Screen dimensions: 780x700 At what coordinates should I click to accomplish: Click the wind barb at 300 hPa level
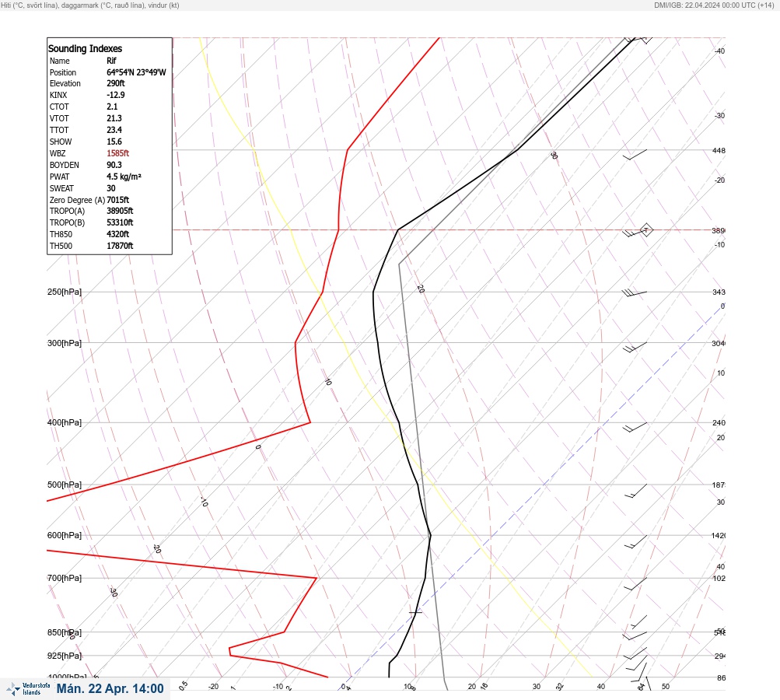click(635, 347)
